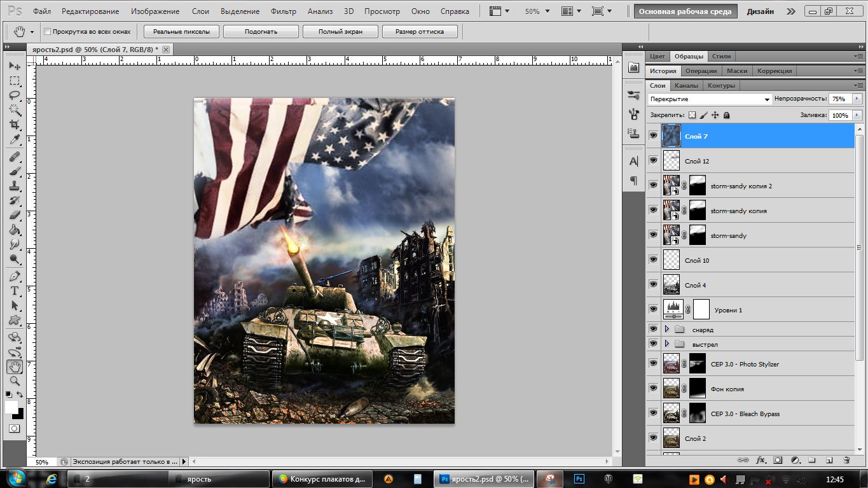Hide the Уровни 1 adjustment layer
This screenshot has width=868, height=488.
point(654,309)
